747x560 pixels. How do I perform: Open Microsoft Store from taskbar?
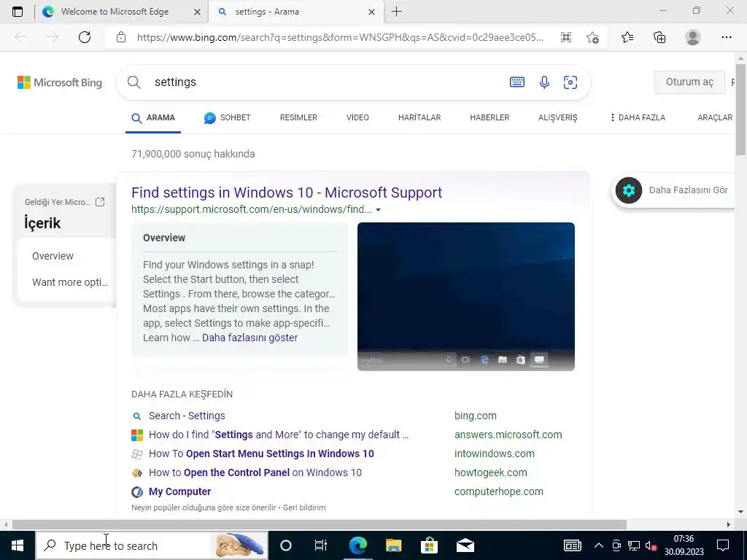click(x=429, y=545)
